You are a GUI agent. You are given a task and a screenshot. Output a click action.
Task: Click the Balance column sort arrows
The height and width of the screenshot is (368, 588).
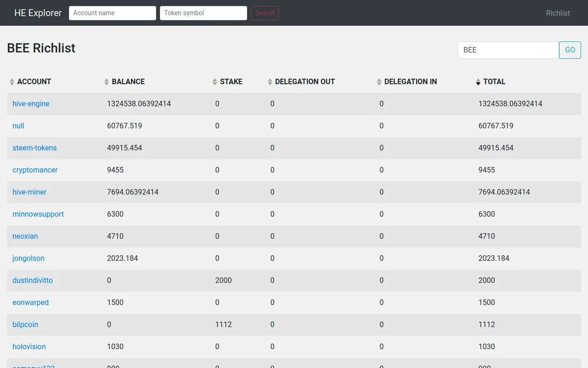coord(107,82)
